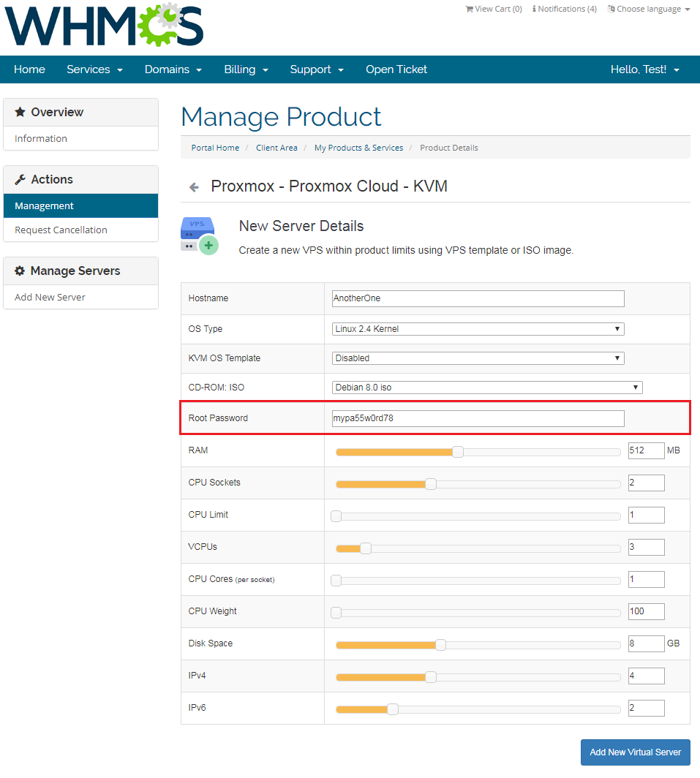The image size is (700, 778).
Task: Click the Hostname input field
Action: coord(478,298)
